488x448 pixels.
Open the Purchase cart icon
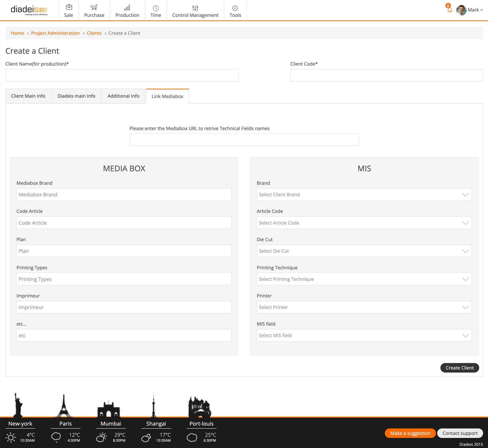click(94, 7)
